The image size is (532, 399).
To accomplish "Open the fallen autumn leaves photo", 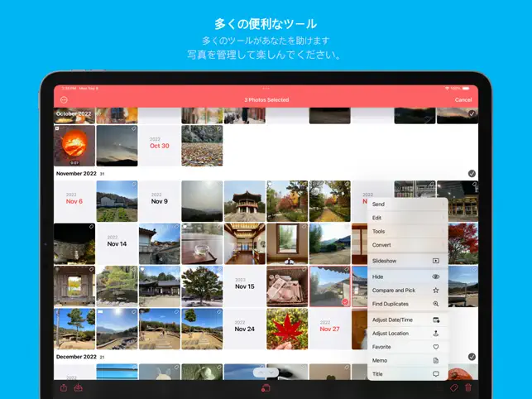I will pos(202,146).
